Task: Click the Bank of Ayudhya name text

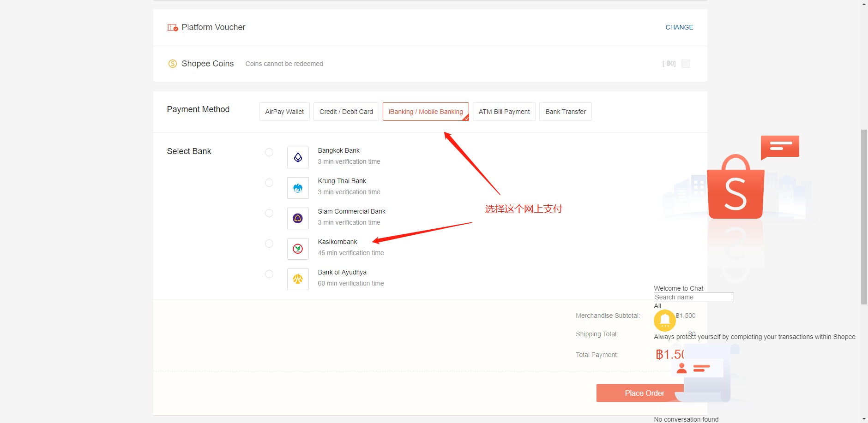Action: click(x=342, y=272)
